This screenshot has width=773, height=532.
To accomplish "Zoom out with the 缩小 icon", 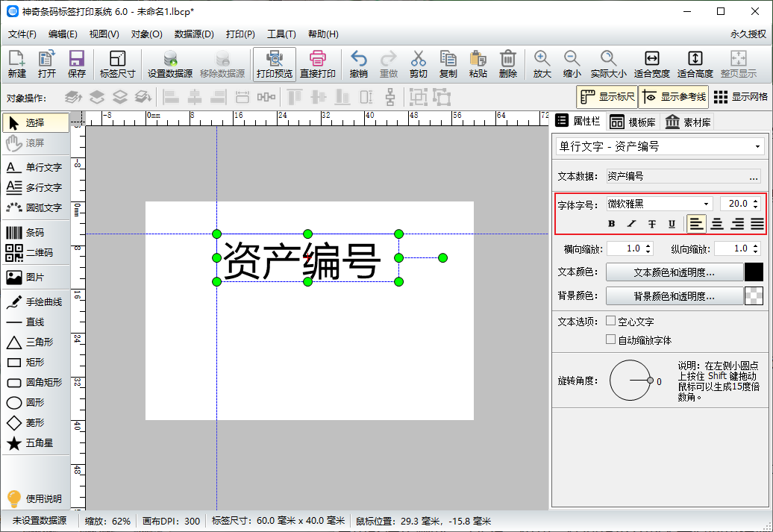I will [x=572, y=64].
